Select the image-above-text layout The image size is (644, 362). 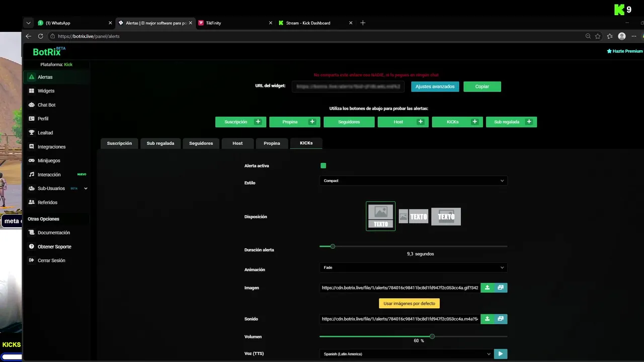tap(381, 216)
